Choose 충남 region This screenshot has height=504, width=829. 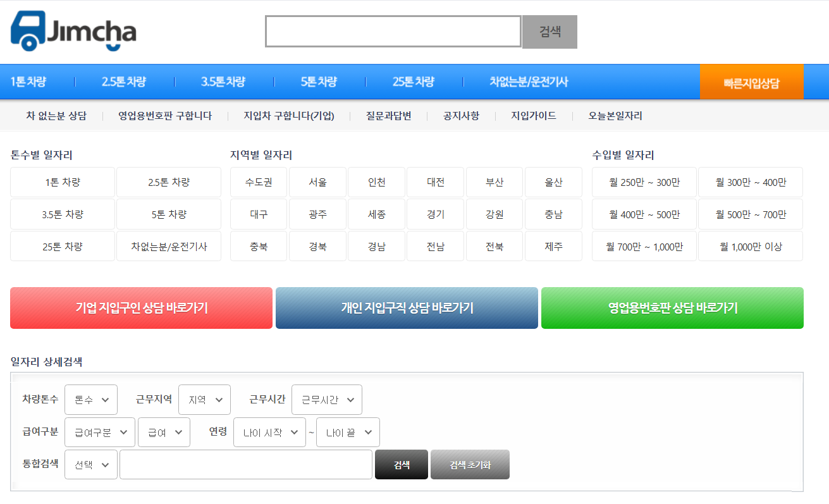click(553, 214)
